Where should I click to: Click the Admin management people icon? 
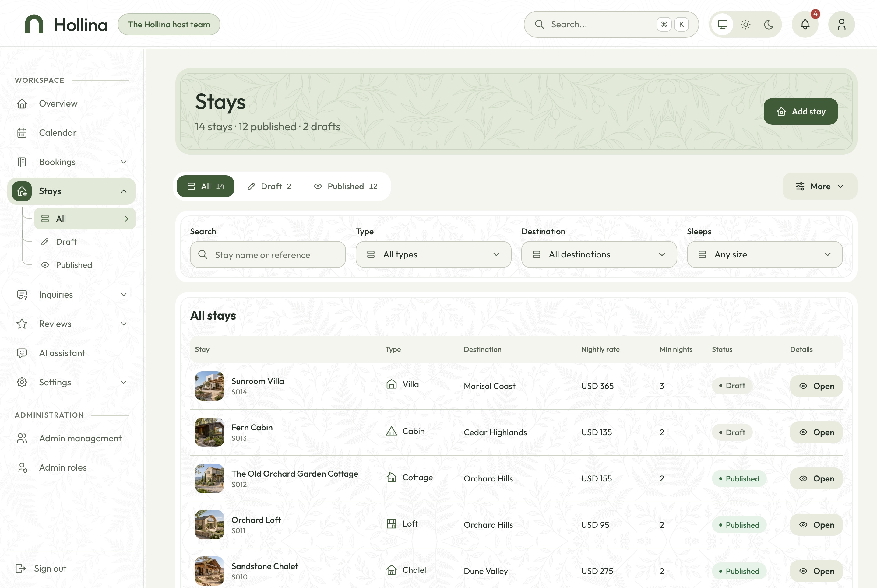point(22,438)
